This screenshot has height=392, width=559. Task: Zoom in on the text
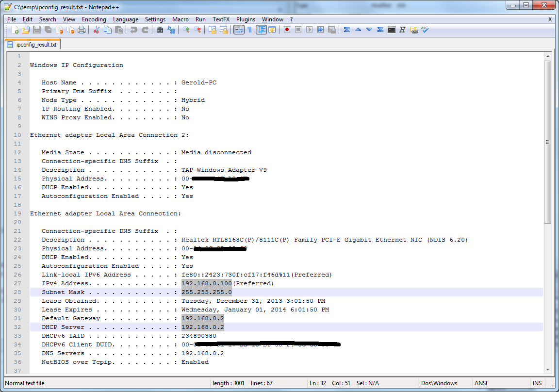185,30
